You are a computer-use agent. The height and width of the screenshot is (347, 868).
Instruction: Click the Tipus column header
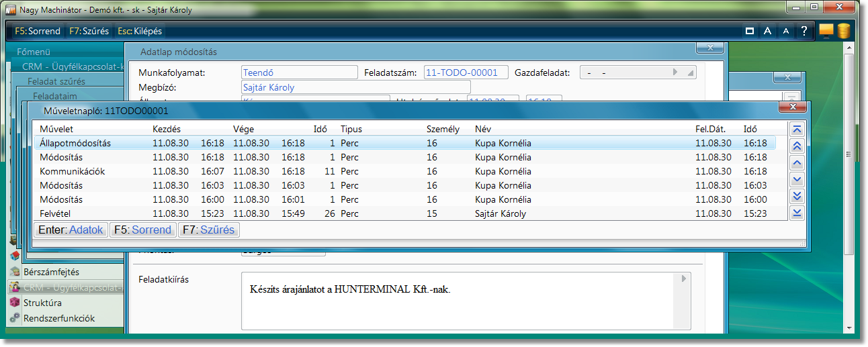[351, 129]
